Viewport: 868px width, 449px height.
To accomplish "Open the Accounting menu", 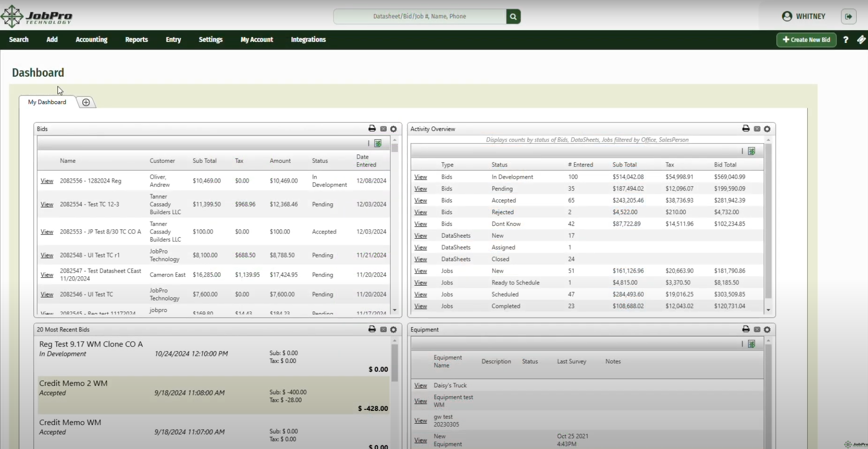I will click(x=91, y=40).
